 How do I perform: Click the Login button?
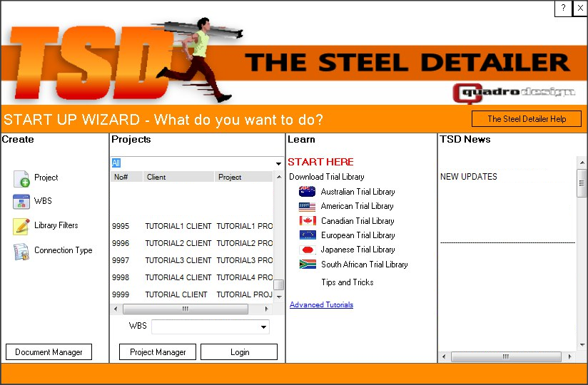coord(239,352)
